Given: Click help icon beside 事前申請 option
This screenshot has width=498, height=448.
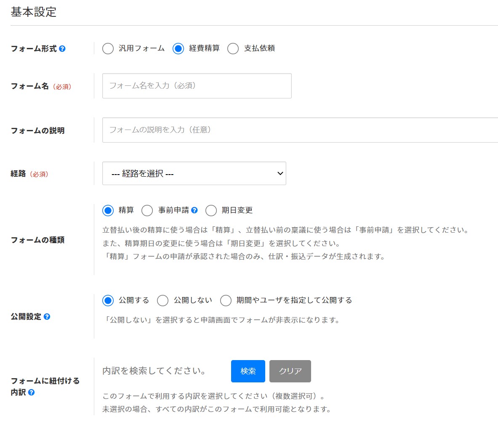Looking at the screenshot, I should [x=194, y=210].
